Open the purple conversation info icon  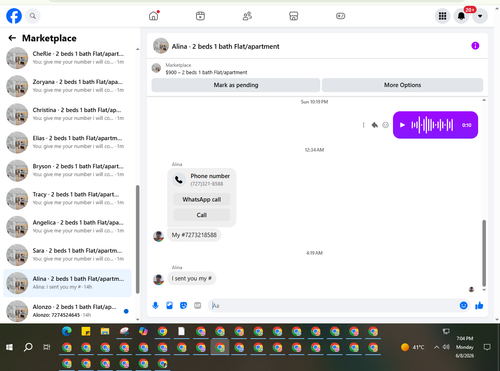tap(475, 46)
